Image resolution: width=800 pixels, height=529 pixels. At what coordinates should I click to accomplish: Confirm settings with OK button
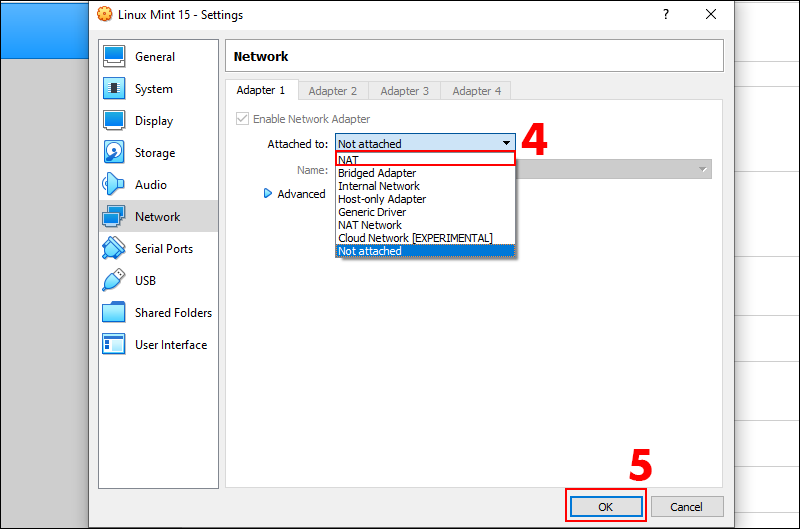coord(606,507)
